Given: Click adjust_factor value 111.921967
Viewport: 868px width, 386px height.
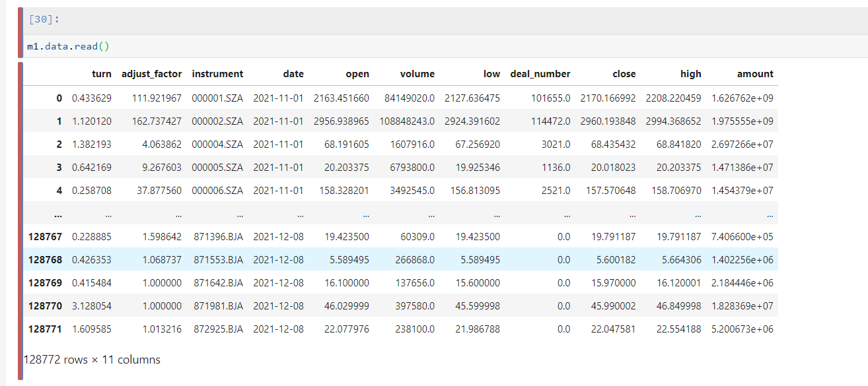Looking at the screenshot, I should pos(155,98).
